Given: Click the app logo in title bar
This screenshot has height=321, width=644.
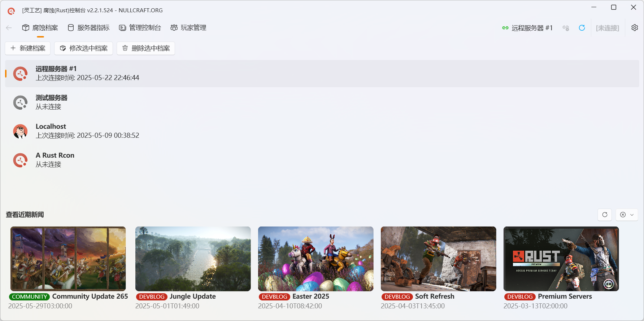Looking at the screenshot, I should (x=11, y=11).
